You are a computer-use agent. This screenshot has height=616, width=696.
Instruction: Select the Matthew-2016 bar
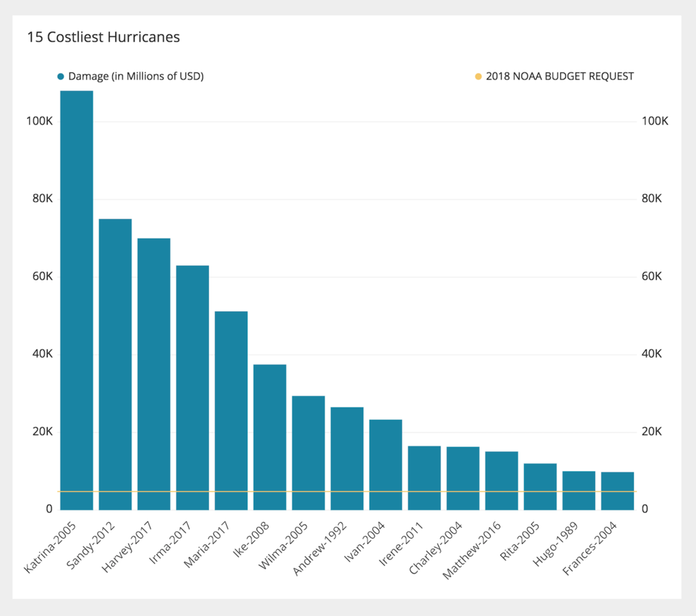pyautogui.click(x=502, y=481)
